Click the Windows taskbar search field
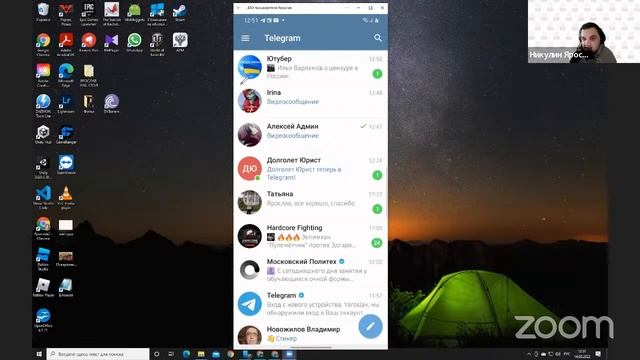Screen dimensions: 640x360 98,354
